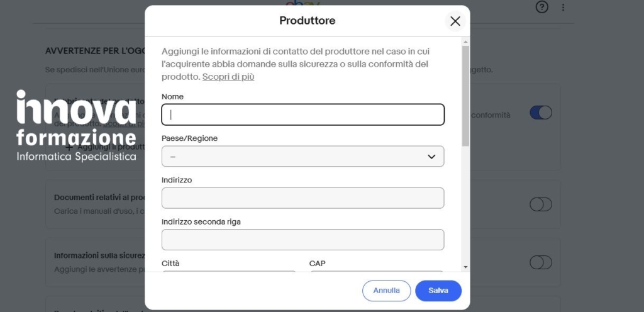Click the dialog scrollbar's up arrow
Screen dimensions: 644x312
coord(465,42)
